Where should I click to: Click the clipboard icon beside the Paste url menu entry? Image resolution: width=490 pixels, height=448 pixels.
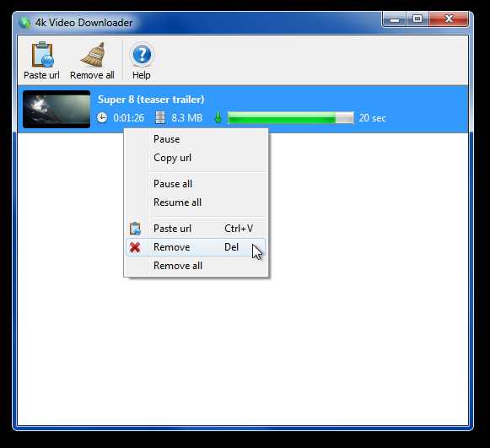(135, 229)
